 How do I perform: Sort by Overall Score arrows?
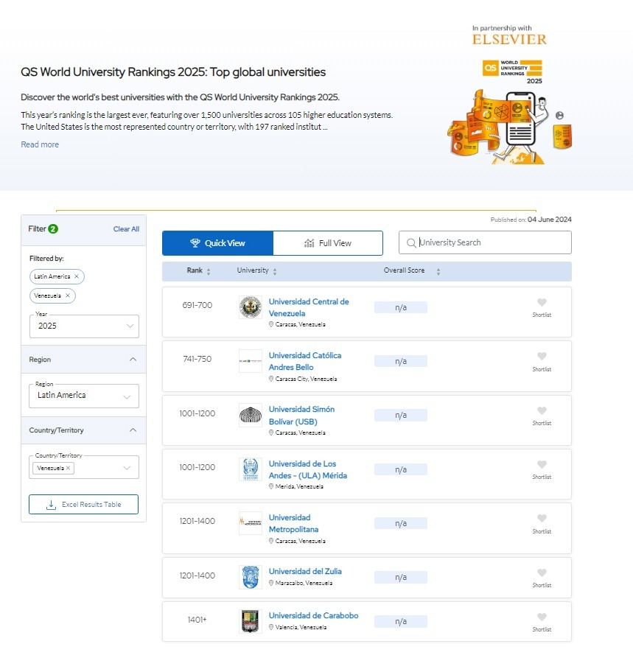click(438, 271)
